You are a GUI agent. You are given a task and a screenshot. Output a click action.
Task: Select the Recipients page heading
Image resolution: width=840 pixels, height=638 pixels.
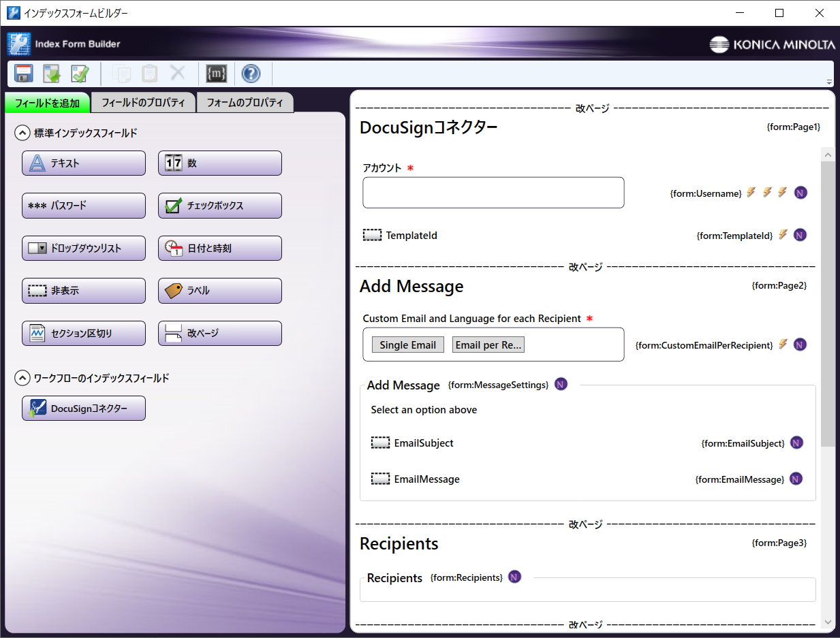tap(399, 543)
